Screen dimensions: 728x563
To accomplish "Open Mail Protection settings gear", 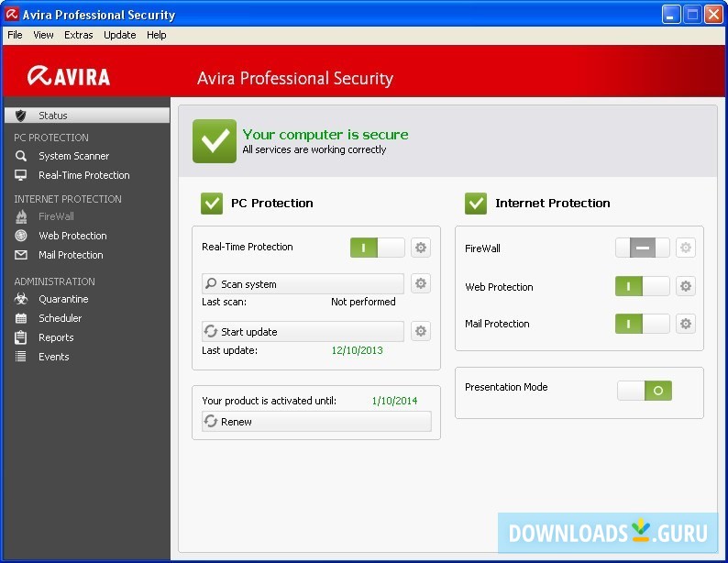I will pos(686,324).
